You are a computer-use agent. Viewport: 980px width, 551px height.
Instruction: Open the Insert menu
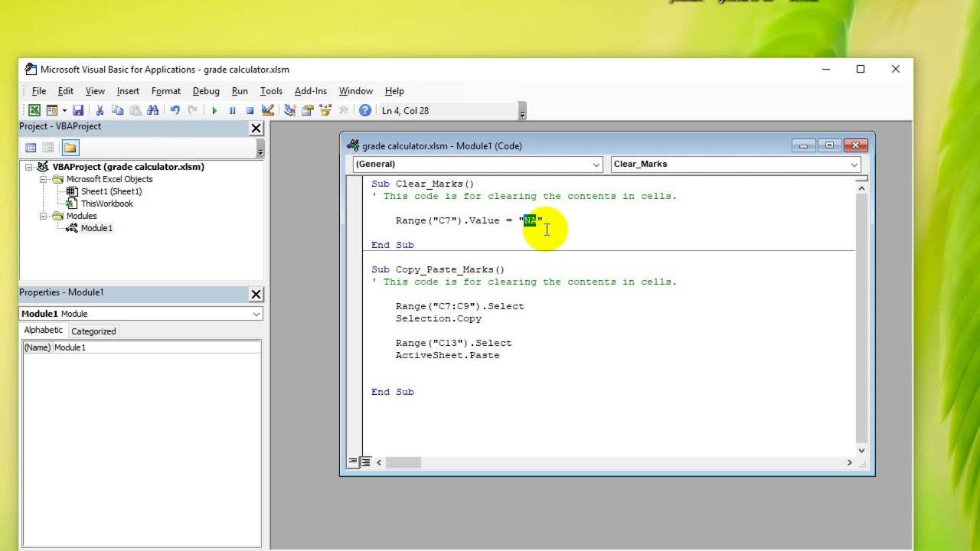click(128, 91)
